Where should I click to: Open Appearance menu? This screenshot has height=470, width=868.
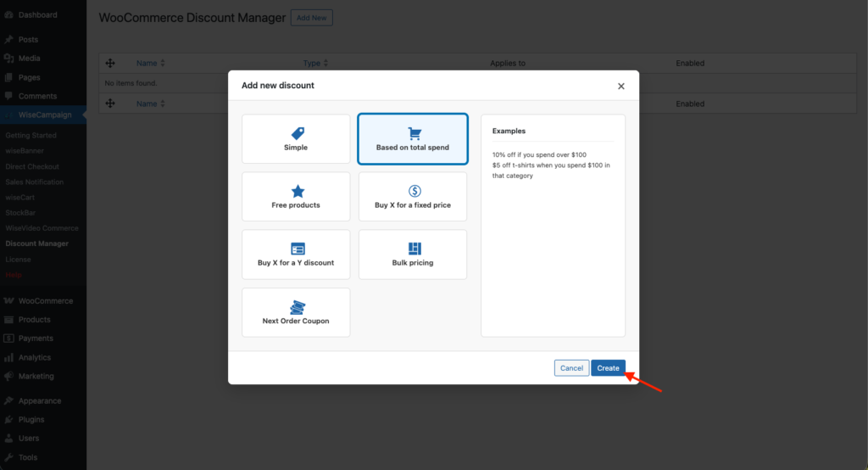pyautogui.click(x=40, y=400)
